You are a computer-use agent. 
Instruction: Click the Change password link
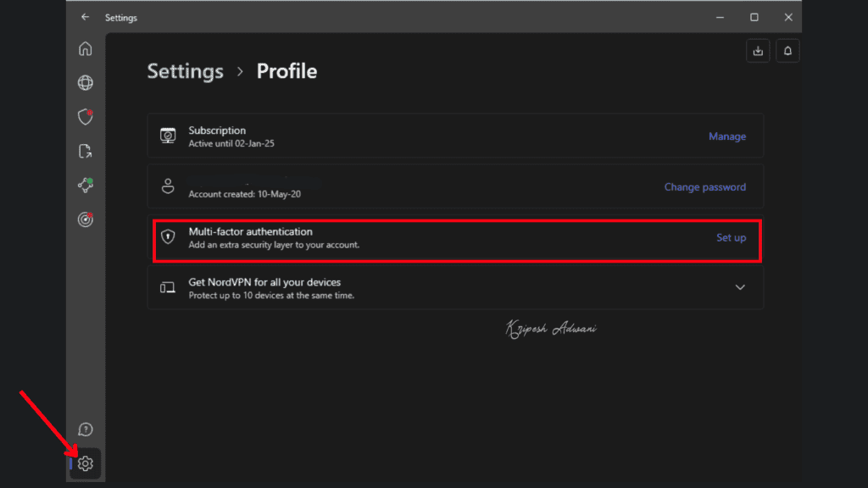[x=704, y=186]
